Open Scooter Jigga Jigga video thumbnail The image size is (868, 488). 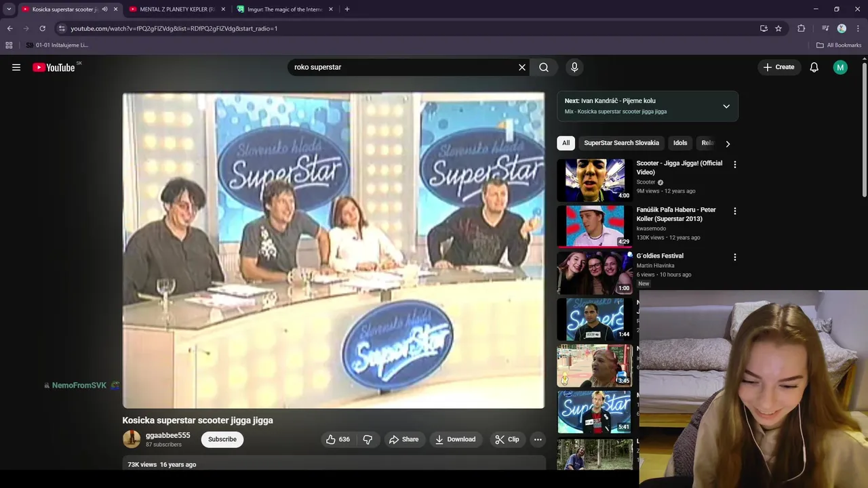pyautogui.click(x=595, y=180)
